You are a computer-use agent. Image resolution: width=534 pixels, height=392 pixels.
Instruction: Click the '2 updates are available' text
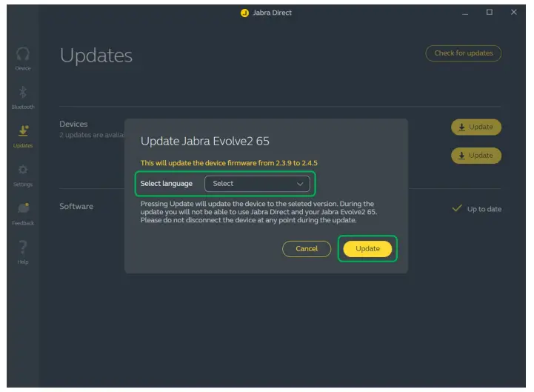tap(92, 135)
